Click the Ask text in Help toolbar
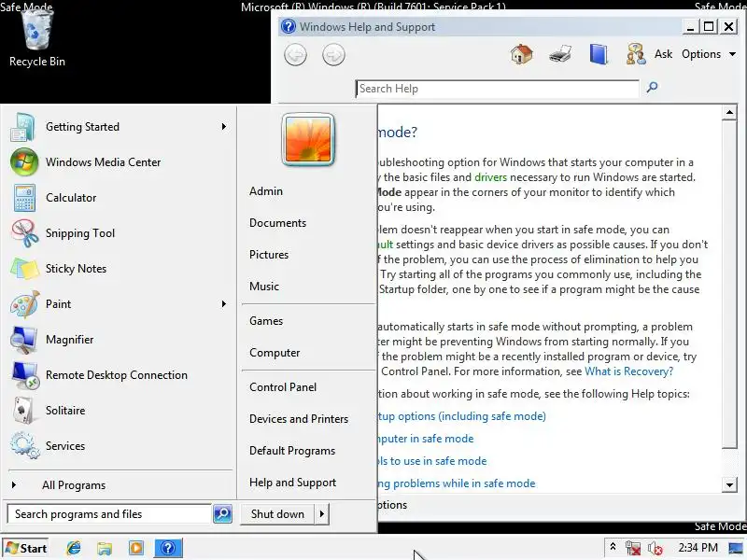The height and width of the screenshot is (560, 747). [x=663, y=54]
